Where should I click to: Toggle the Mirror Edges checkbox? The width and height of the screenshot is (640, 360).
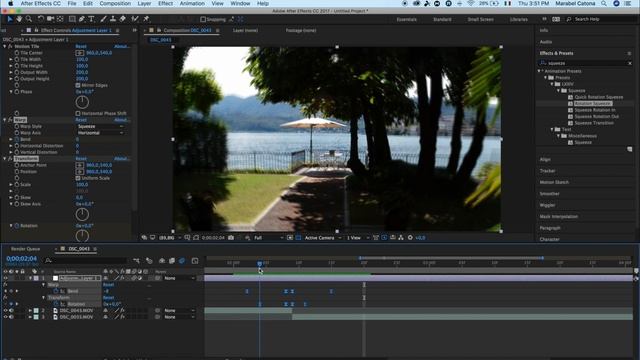pyautogui.click(x=78, y=85)
